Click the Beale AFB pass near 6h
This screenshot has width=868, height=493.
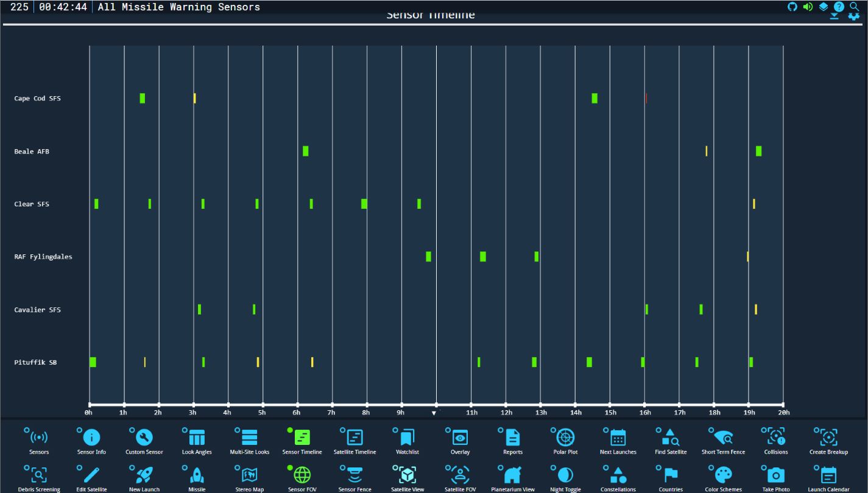pyautogui.click(x=306, y=151)
